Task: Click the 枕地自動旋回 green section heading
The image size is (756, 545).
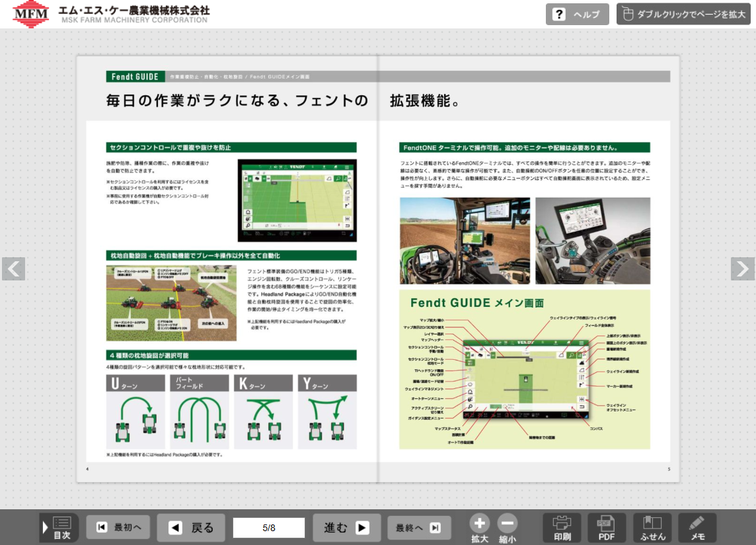Action: click(231, 255)
